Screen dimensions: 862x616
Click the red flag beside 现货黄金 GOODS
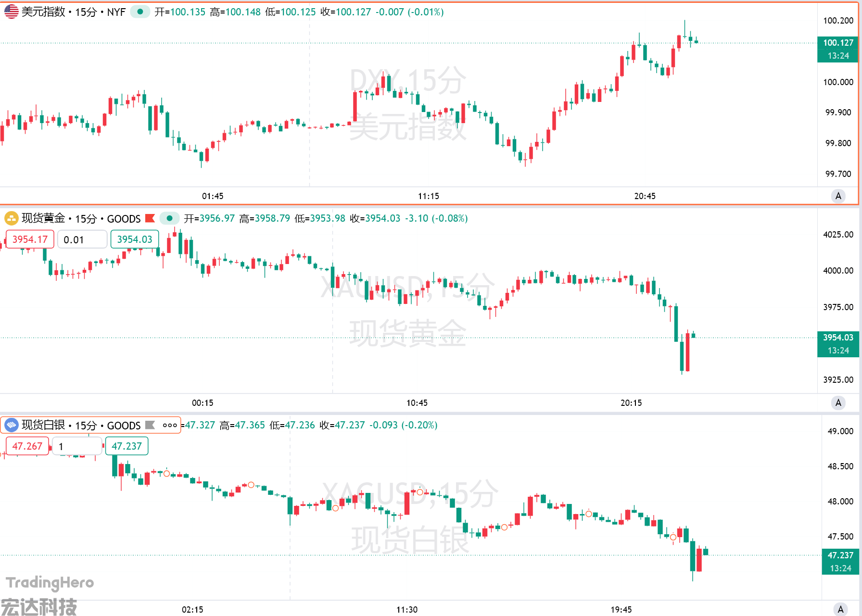[150, 218]
